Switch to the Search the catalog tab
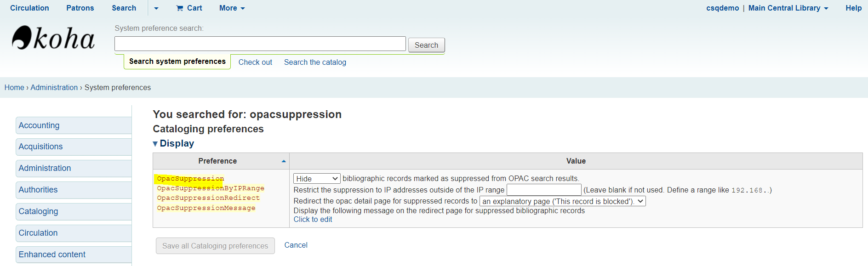This screenshot has width=868, height=266. (315, 62)
